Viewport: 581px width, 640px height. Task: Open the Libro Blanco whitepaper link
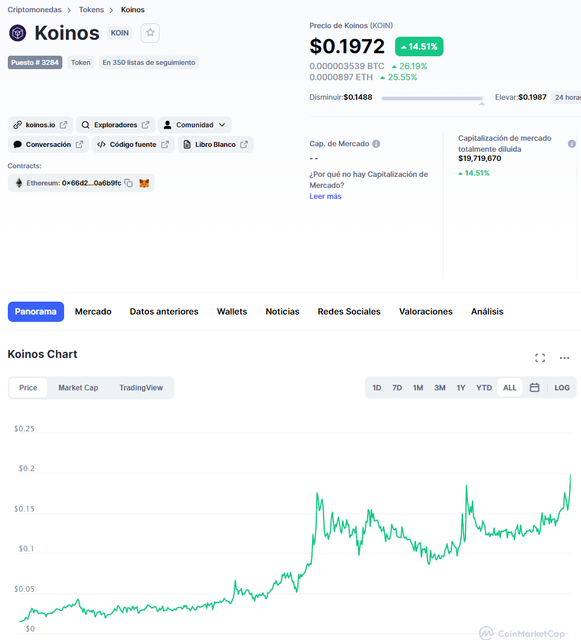pos(215,144)
